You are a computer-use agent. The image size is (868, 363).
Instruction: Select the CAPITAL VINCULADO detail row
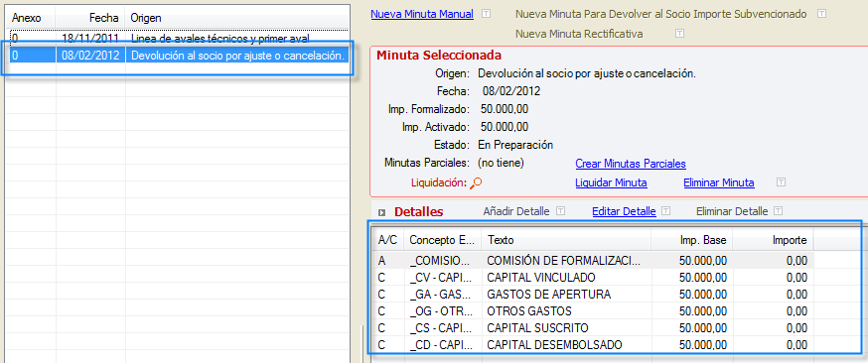594,278
